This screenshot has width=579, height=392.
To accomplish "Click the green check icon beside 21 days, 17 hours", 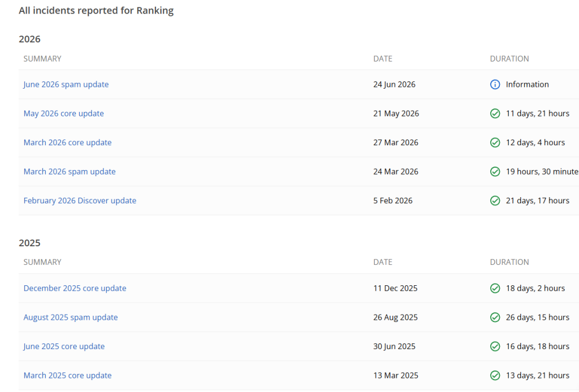I will (x=495, y=201).
